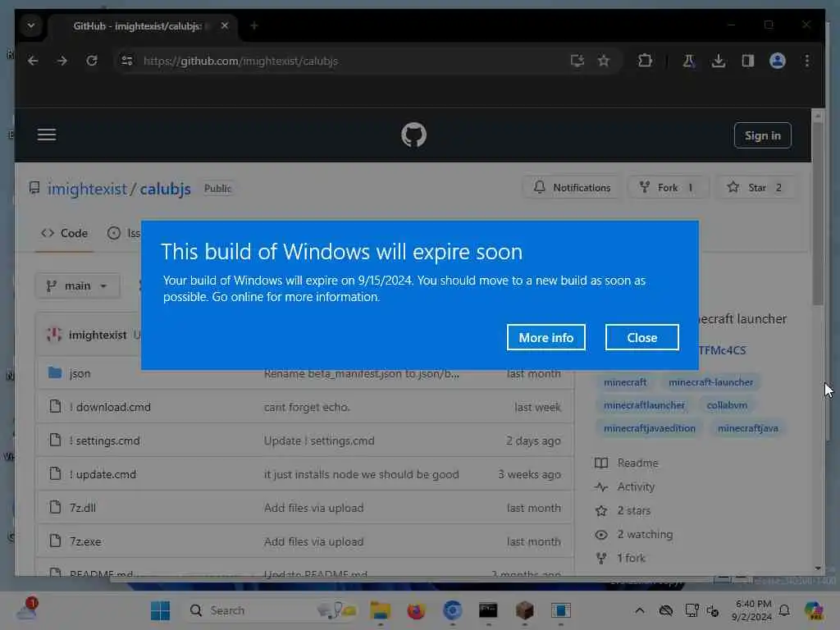Go back with the browser back arrow

(x=33, y=61)
